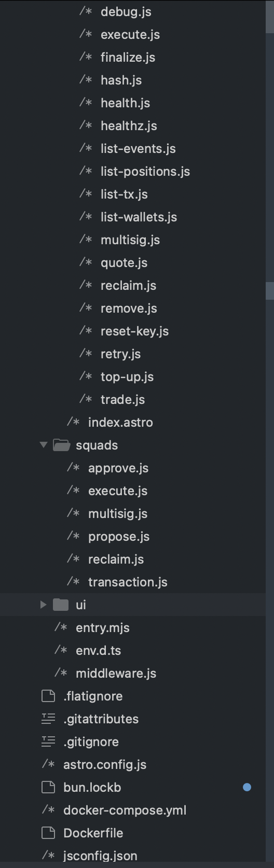Click the .gitignore lines icon
Viewport: 274px width, 868px height.
point(48,741)
